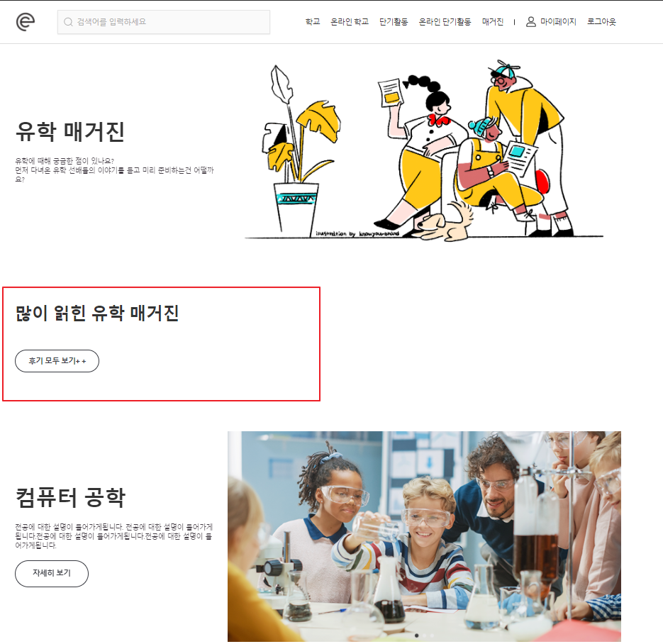The width and height of the screenshot is (663, 644).
Task: Go to the 단기활동 menu
Action: pos(394,21)
